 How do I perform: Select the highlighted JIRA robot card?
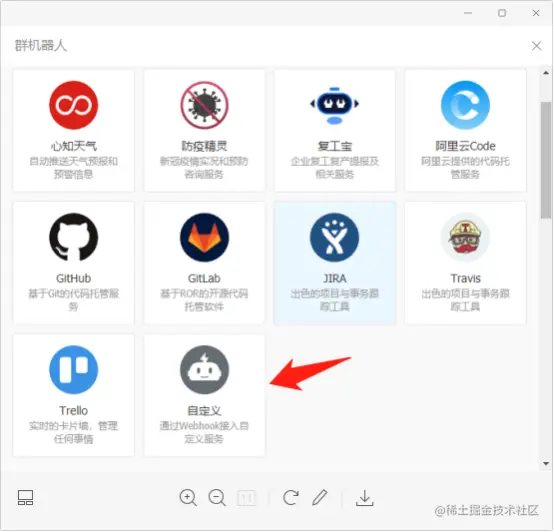[x=335, y=263]
